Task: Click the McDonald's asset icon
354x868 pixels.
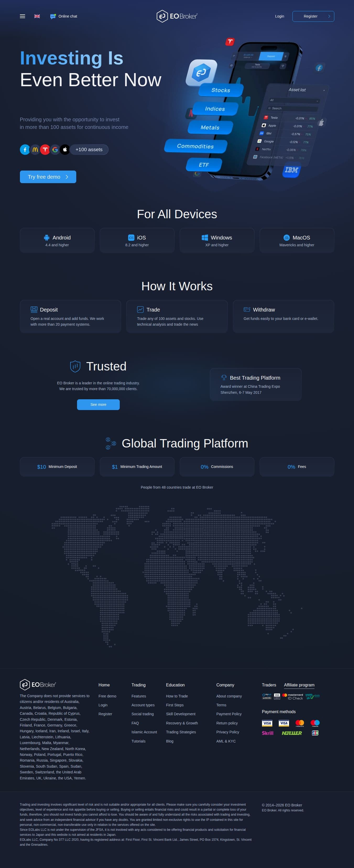Action: [x=35, y=150]
